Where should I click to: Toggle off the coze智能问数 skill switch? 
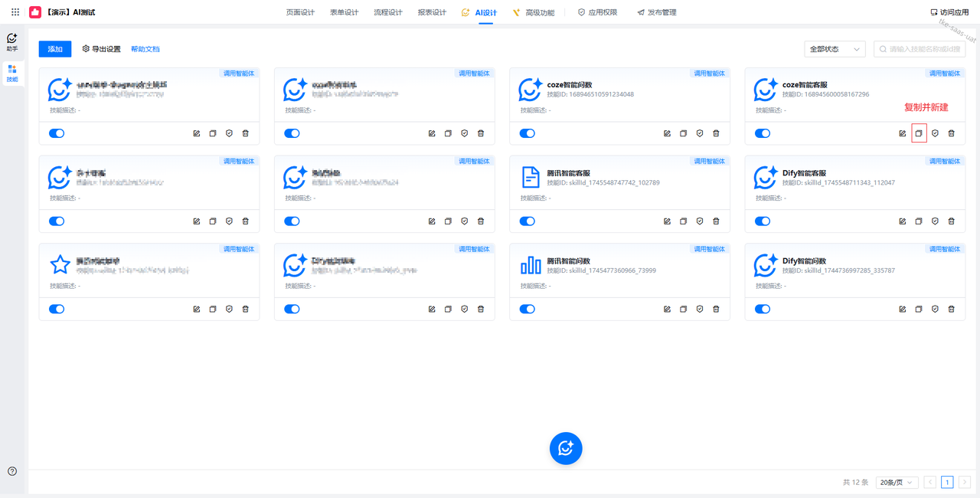527,133
